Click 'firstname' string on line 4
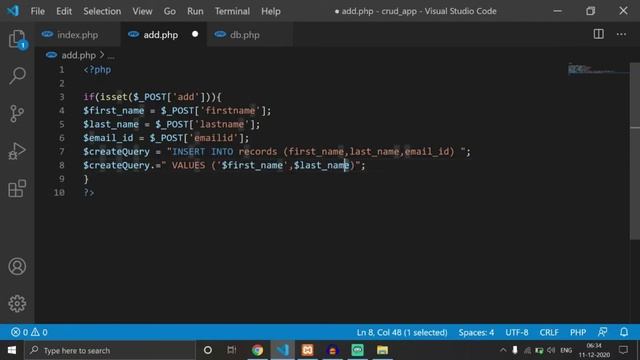This screenshot has height=360, width=640. tap(230, 111)
